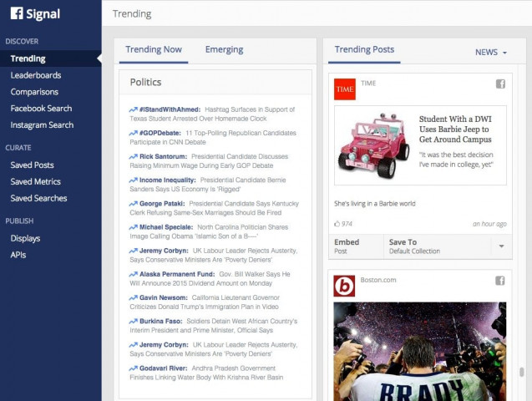Open Saved Metrics
532x401 pixels.
35,181
